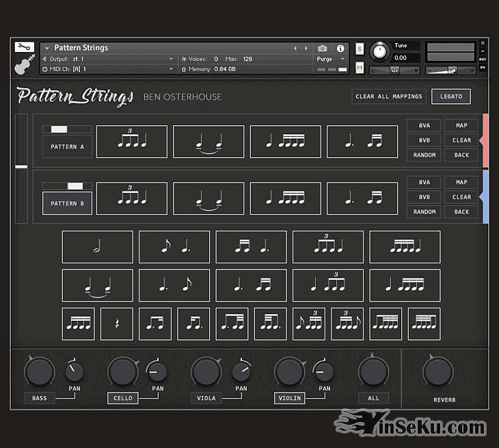The width and height of the screenshot is (499, 448).
Task: Click Pattern B's tied notes slot
Action: pyautogui.click(x=208, y=198)
